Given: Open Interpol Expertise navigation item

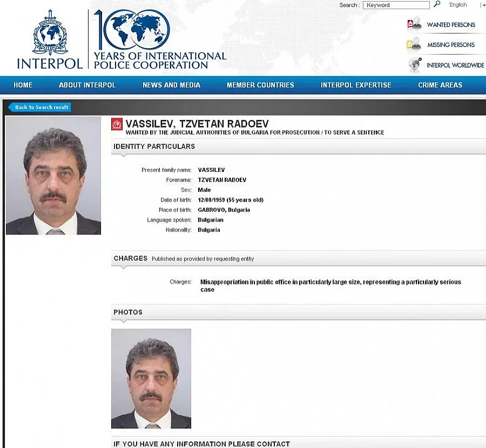Looking at the screenshot, I should pos(356,85).
